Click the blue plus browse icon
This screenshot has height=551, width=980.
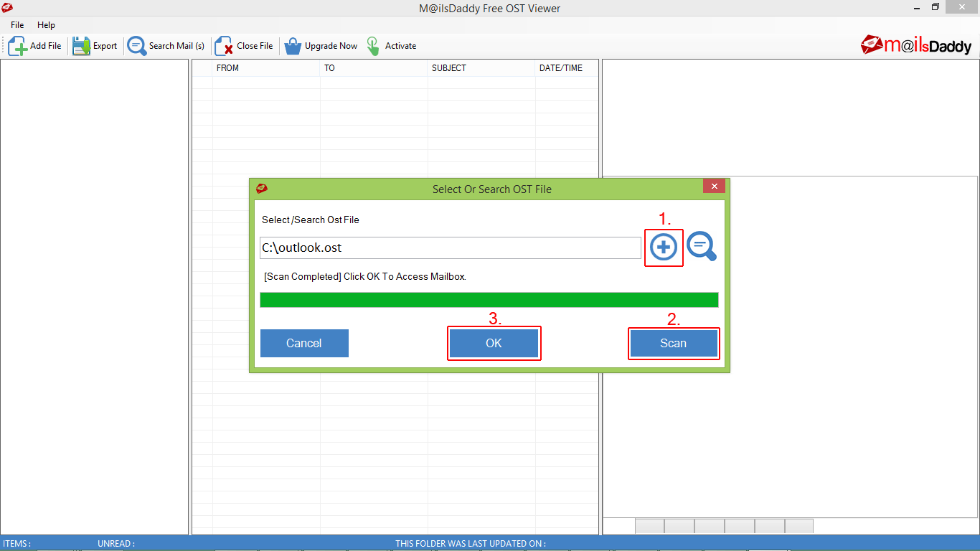664,248
